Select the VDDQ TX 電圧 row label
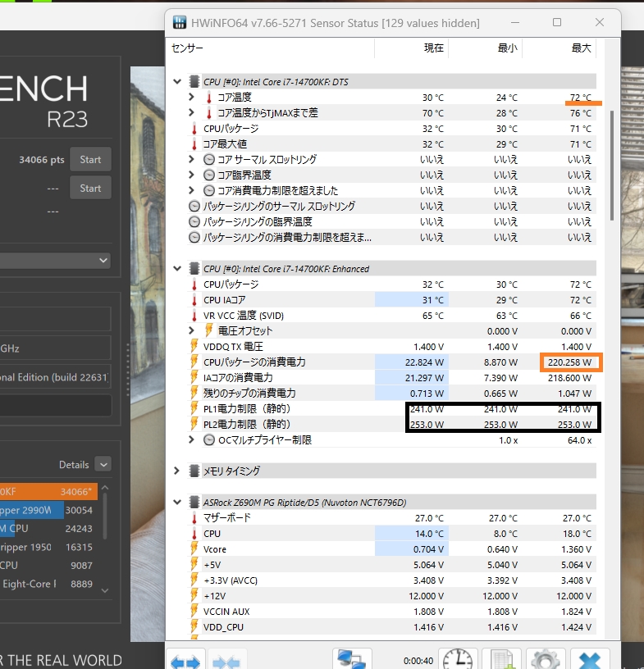644x669 pixels. coord(233,347)
